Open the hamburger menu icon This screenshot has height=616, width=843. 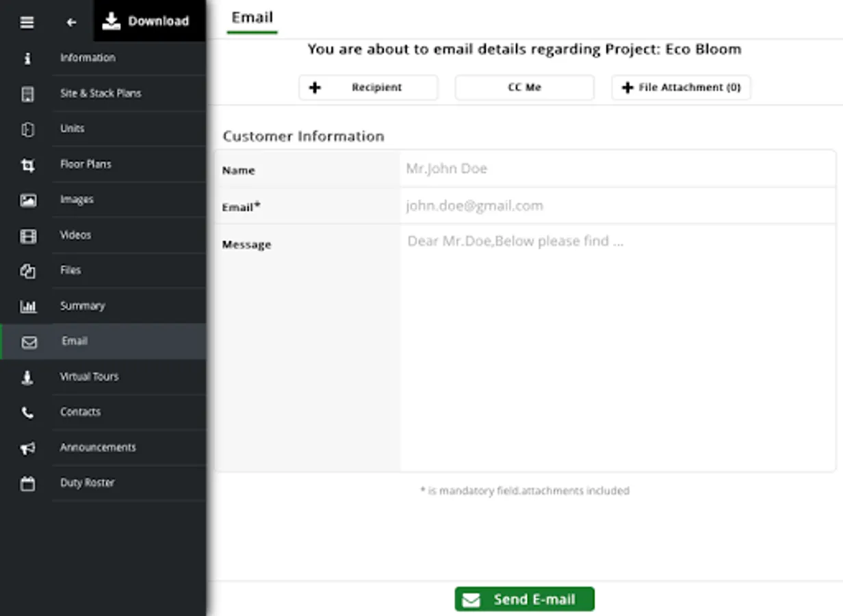coord(27,23)
